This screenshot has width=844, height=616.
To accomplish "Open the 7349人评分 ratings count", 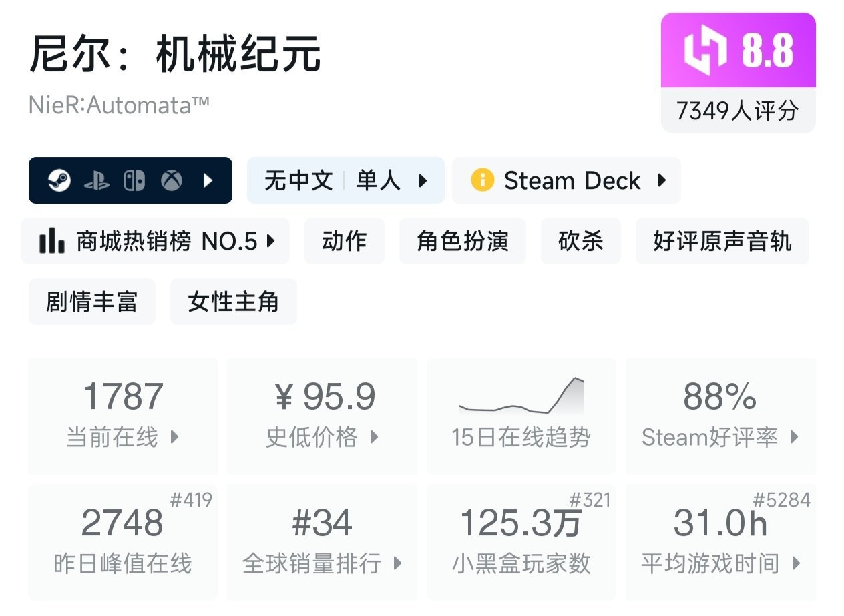I will [x=738, y=111].
